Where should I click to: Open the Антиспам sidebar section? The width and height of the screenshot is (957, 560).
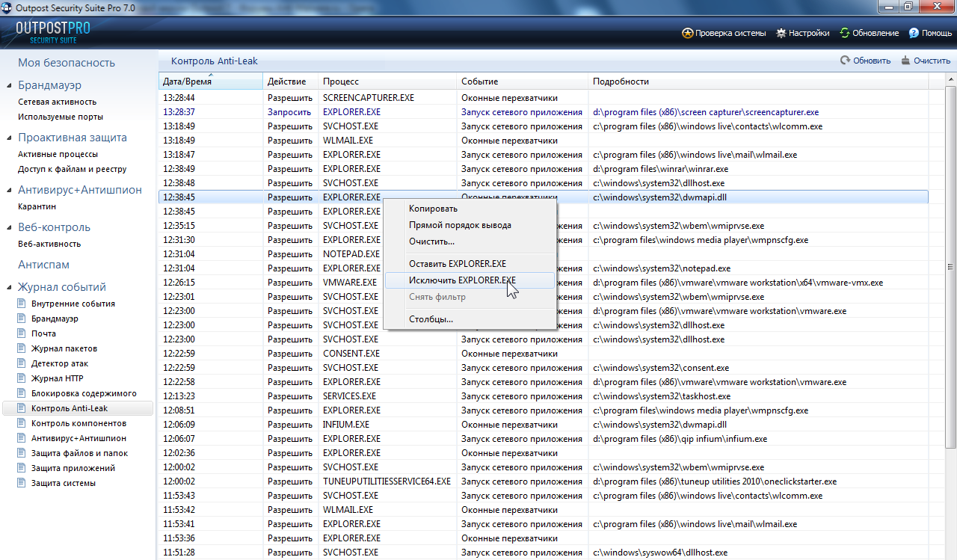pos(43,265)
